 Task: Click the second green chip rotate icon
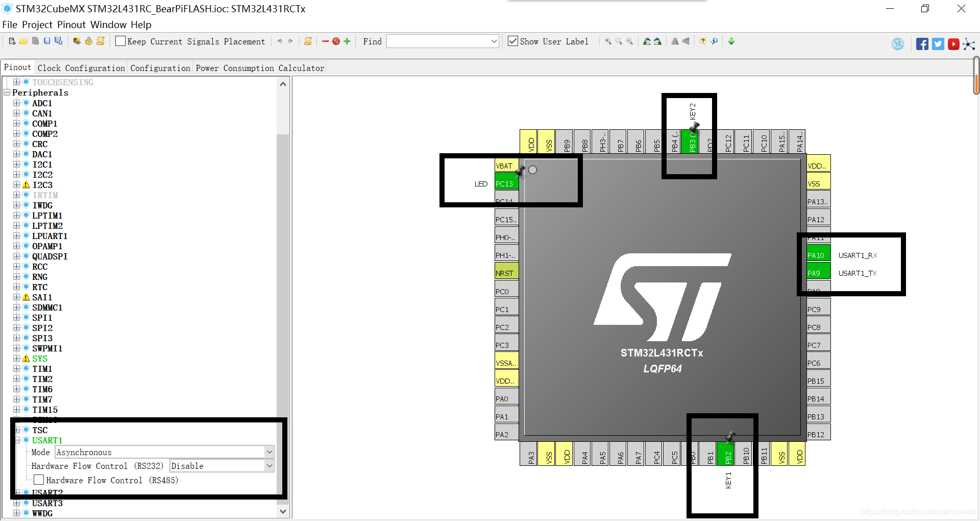click(x=657, y=41)
